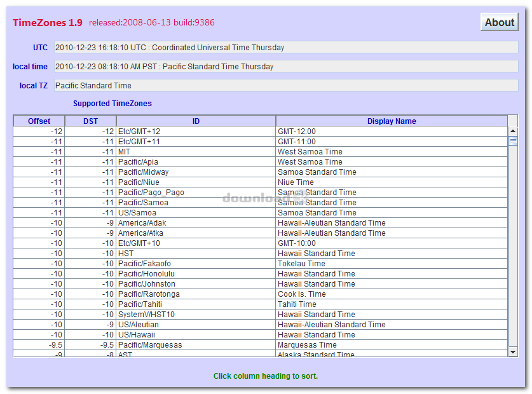Click the 'Click column heading to sort' hint
The height and width of the screenshot is (394, 532).
(266, 376)
